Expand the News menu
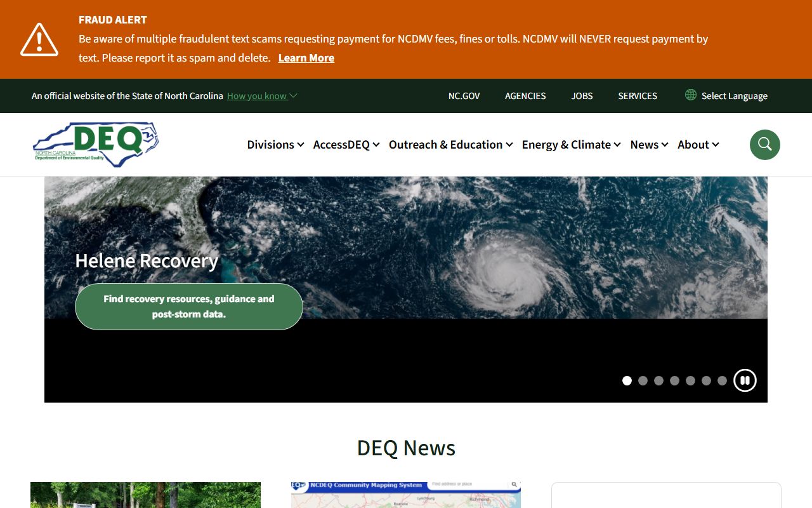This screenshot has width=812, height=508. click(649, 145)
